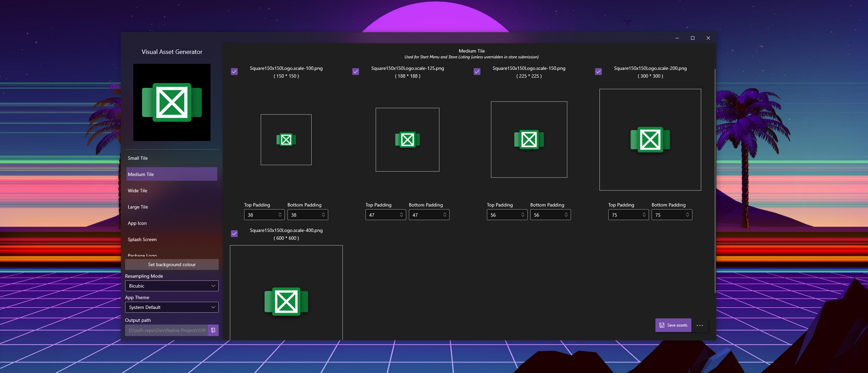Toggle the Square150x150Logo.scale-150.png checkbox
Screen dimensions: 868x373
pyautogui.click(x=477, y=71)
